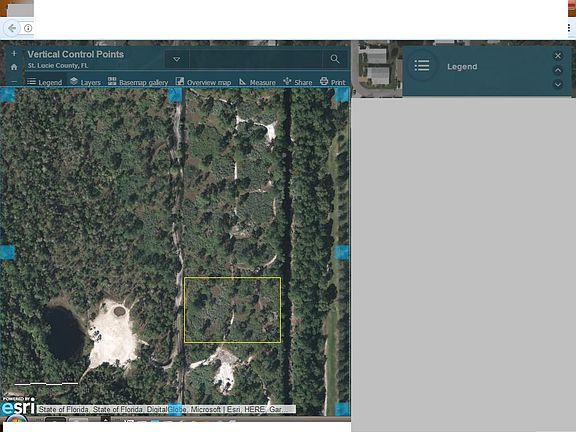Open the Share options
The height and width of the screenshot is (432, 576).
[298, 82]
